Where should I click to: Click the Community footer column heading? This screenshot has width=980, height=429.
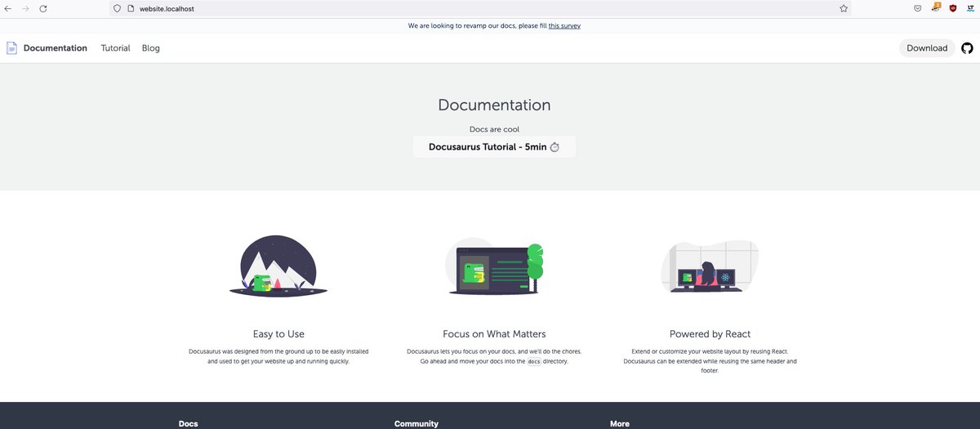pyautogui.click(x=416, y=424)
